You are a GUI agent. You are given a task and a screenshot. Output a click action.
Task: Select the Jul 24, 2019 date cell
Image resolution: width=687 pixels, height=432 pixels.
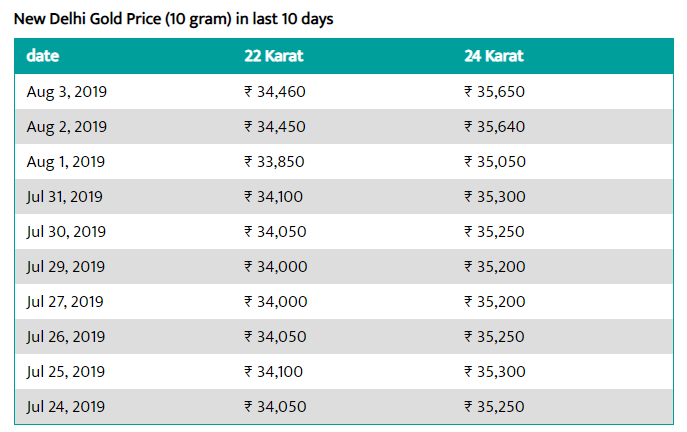coord(66,407)
